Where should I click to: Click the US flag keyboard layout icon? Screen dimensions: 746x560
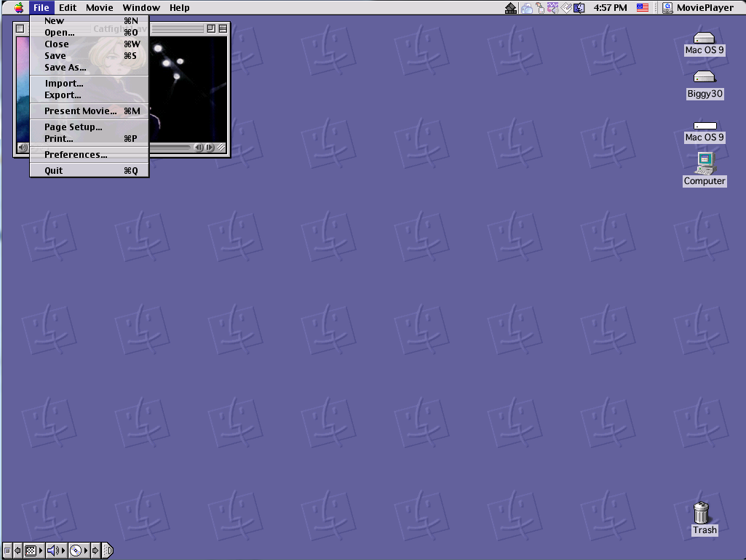(x=643, y=7)
